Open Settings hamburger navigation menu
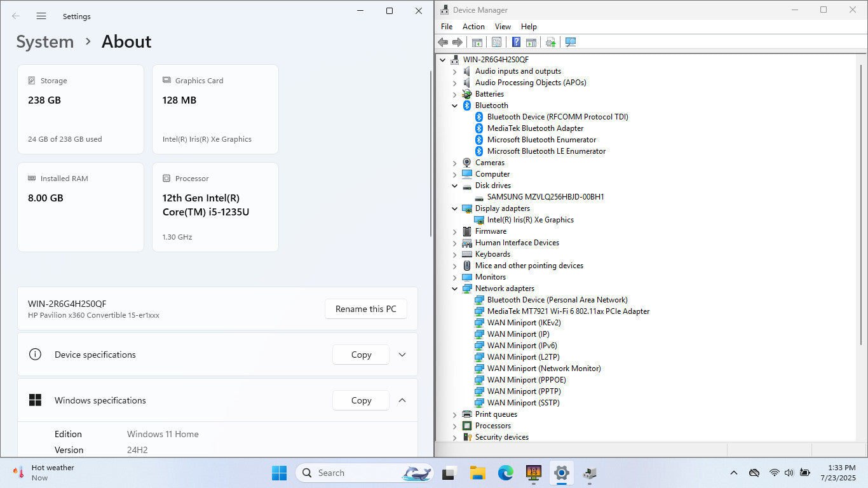868x488 pixels. (41, 16)
